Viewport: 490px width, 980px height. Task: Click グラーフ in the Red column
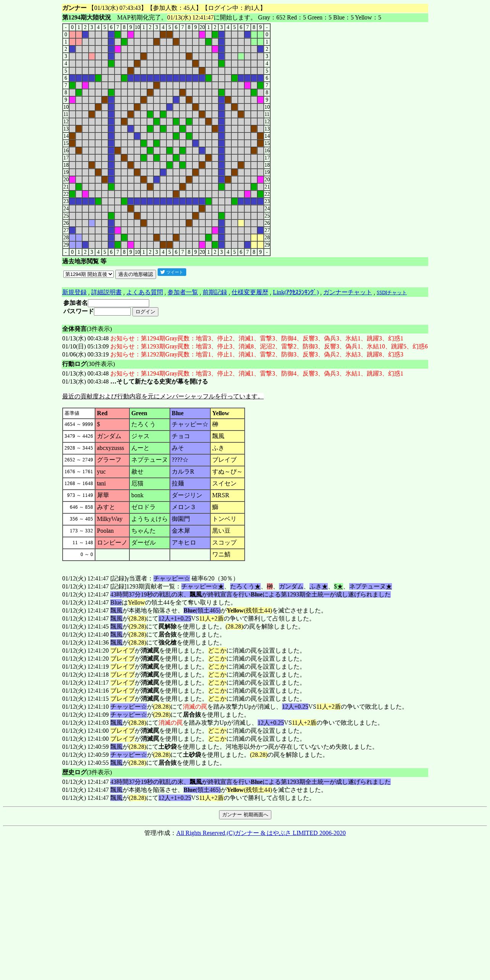tap(112, 460)
